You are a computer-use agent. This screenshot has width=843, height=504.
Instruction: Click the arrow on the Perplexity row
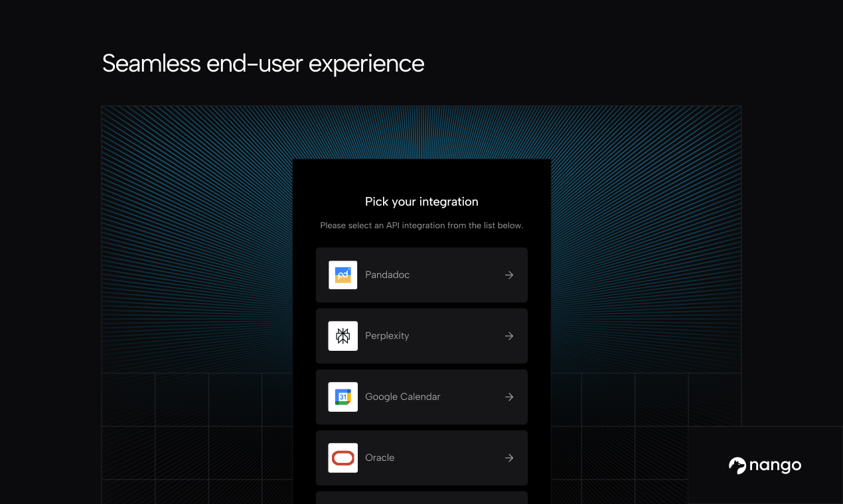(509, 336)
